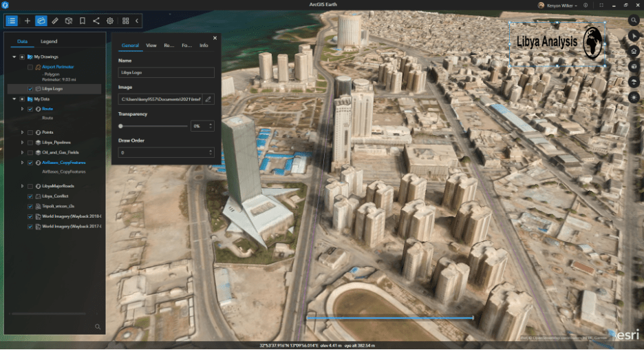
Task: Enable the Libya_Pipelines checkbox
Action: click(30, 143)
